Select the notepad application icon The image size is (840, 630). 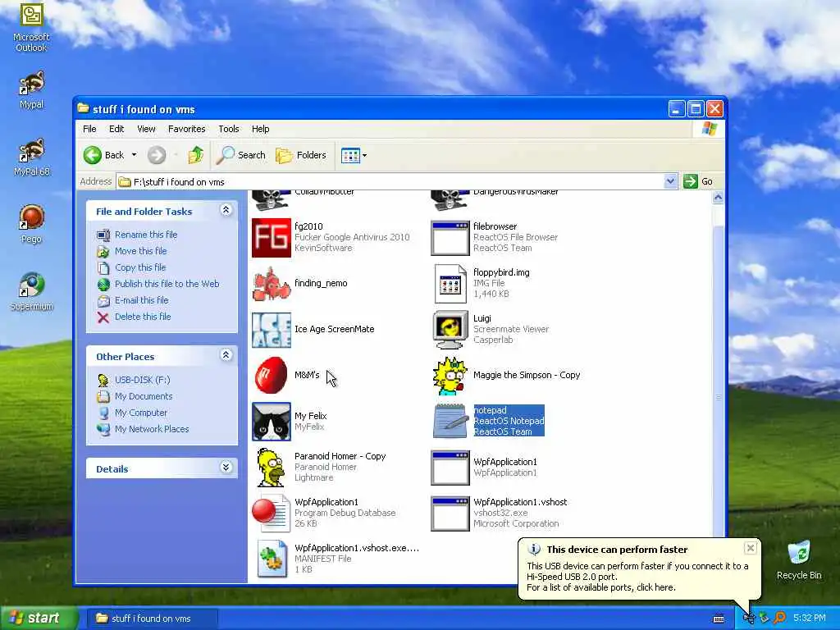coord(450,421)
